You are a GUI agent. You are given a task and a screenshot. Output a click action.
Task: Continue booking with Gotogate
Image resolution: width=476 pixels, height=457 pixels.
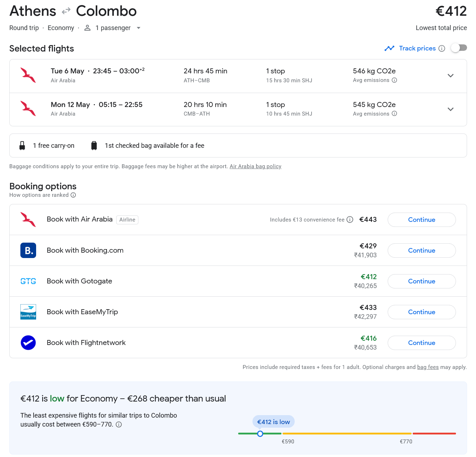pos(422,281)
